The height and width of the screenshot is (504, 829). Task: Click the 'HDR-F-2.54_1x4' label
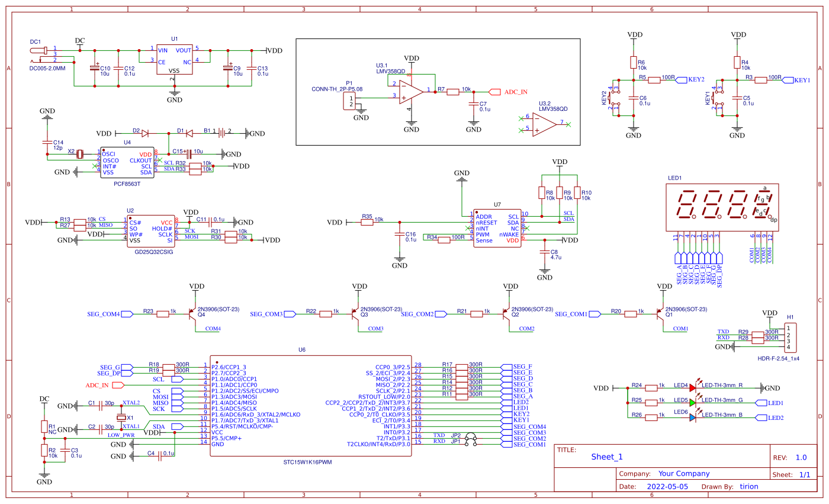coord(779,358)
